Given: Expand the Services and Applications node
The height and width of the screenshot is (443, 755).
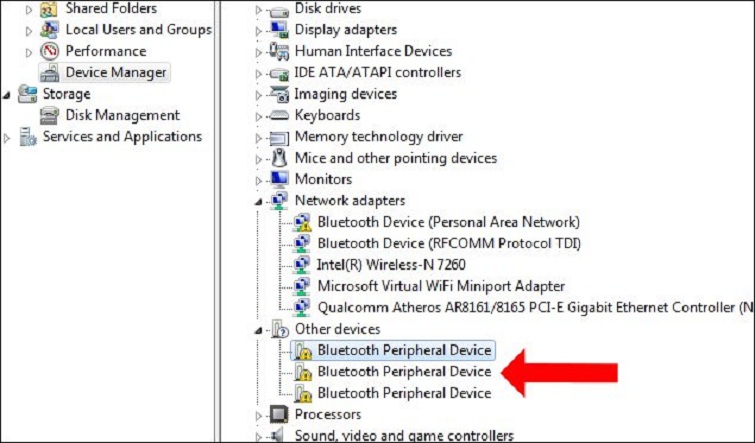Looking at the screenshot, I should point(8,137).
